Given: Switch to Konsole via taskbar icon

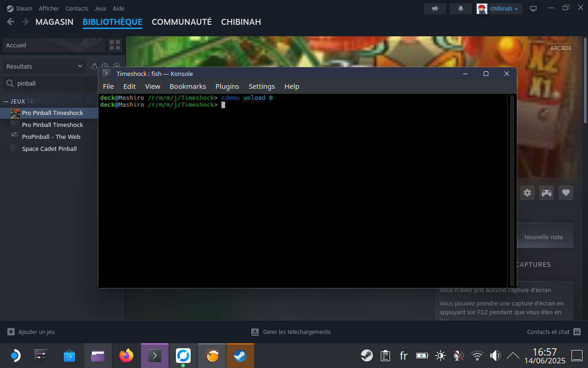Looking at the screenshot, I should 155,356.
